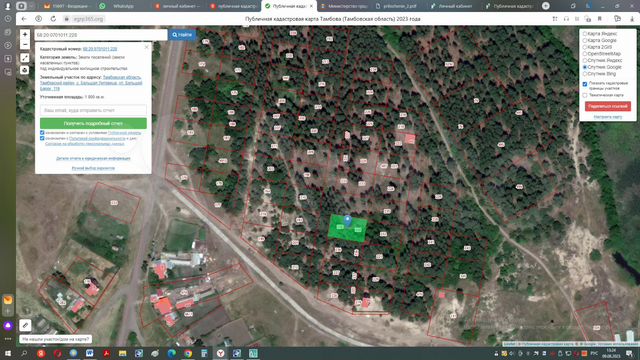Enable the Тематическая карта checkbox
The width and height of the screenshot is (640, 360).
pyautogui.click(x=585, y=95)
